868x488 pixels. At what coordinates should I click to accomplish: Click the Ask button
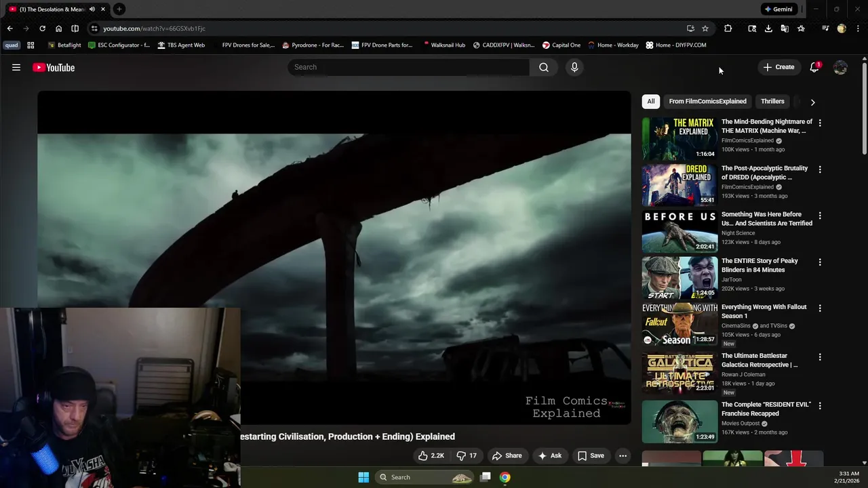click(549, 455)
